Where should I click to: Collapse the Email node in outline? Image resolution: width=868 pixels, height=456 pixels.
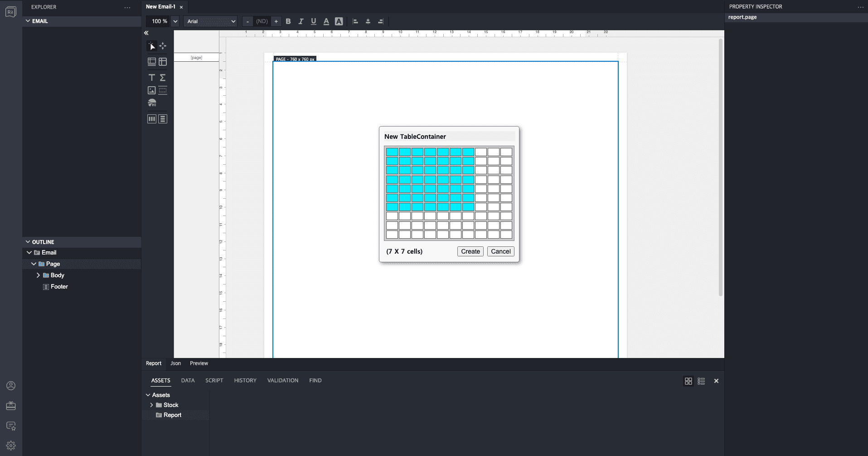click(x=29, y=252)
